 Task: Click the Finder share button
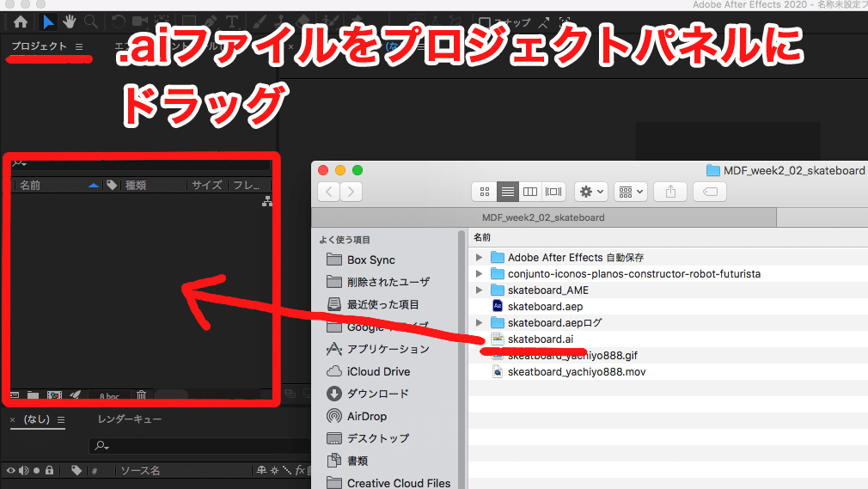670,192
